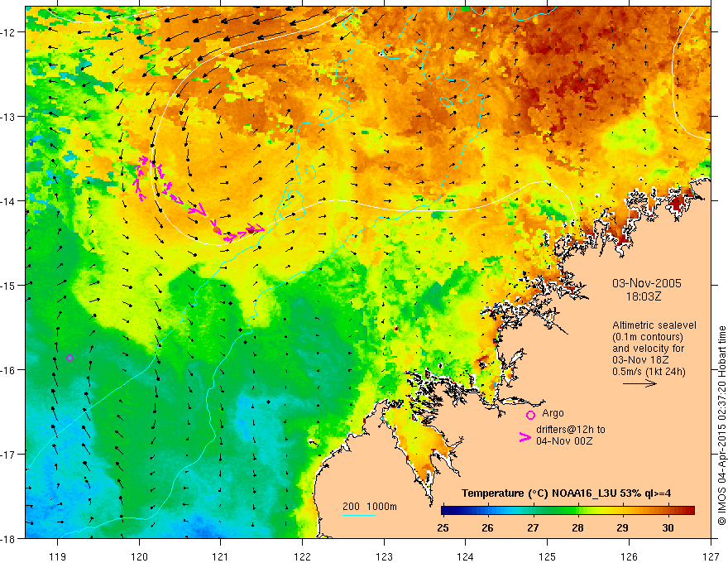The width and height of the screenshot is (728, 563).
Task: Click the latitude axis label '-12'
Action: (8, 32)
